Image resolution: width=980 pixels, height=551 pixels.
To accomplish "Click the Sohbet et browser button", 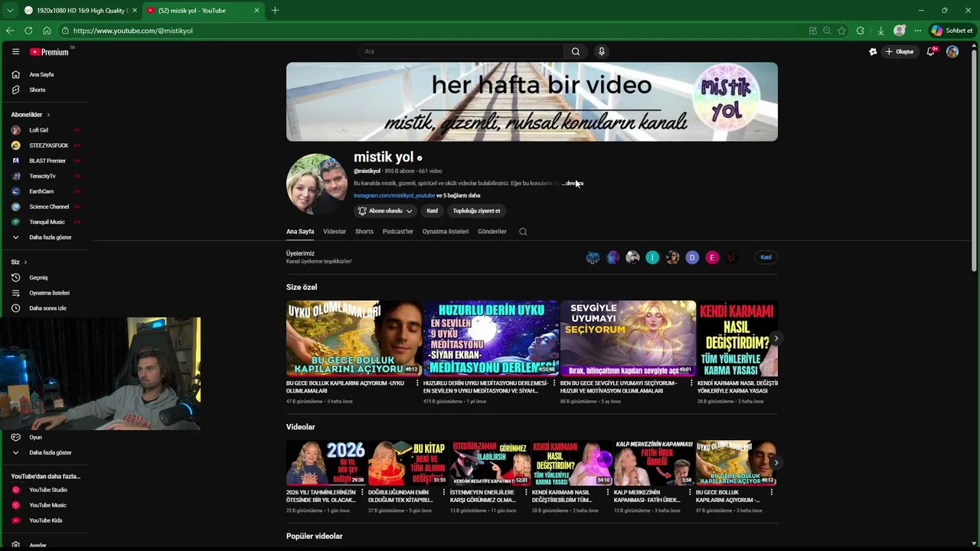I will tap(952, 31).
